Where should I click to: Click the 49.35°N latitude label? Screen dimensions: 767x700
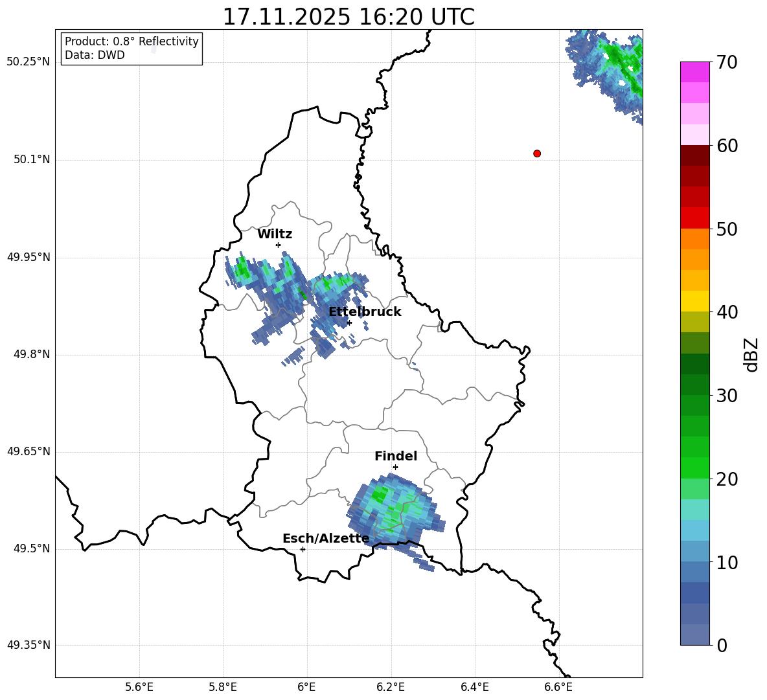pos(29,645)
